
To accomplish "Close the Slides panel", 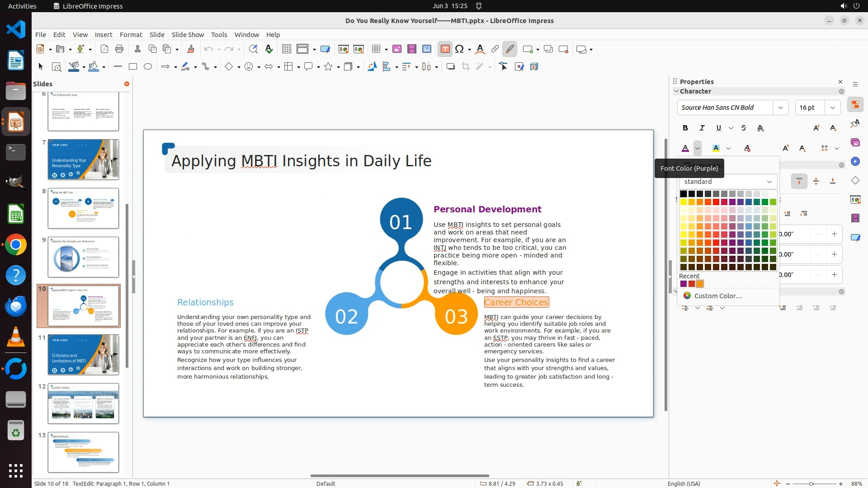I will pos(127,84).
